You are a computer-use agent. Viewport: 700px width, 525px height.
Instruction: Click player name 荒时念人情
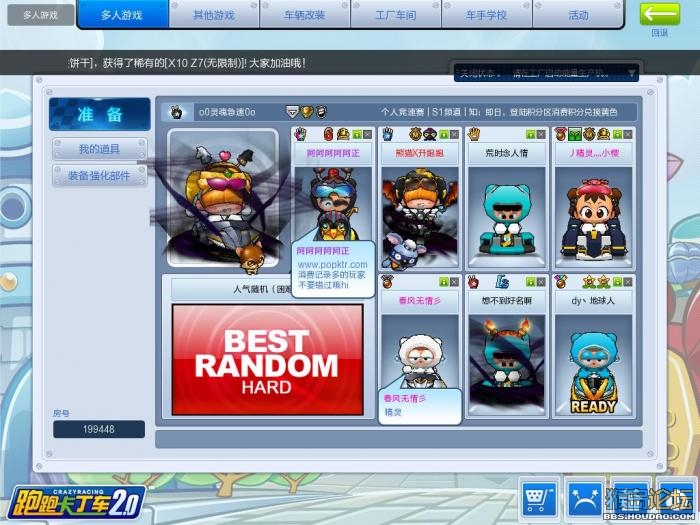[x=507, y=153]
